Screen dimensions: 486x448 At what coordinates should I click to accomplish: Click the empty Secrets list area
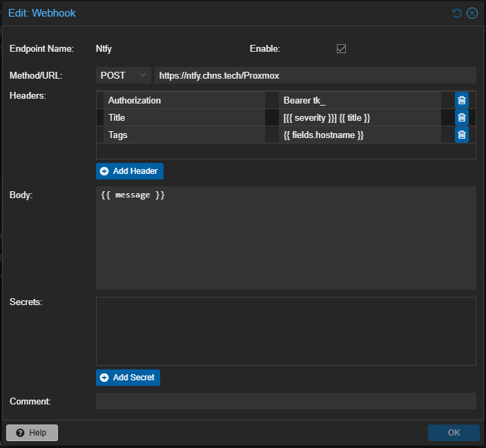(x=286, y=331)
